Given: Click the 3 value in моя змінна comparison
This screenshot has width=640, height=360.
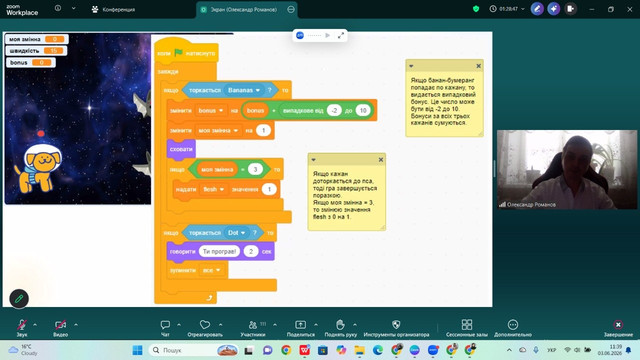Looking at the screenshot, I should pyautogui.click(x=255, y=169).
